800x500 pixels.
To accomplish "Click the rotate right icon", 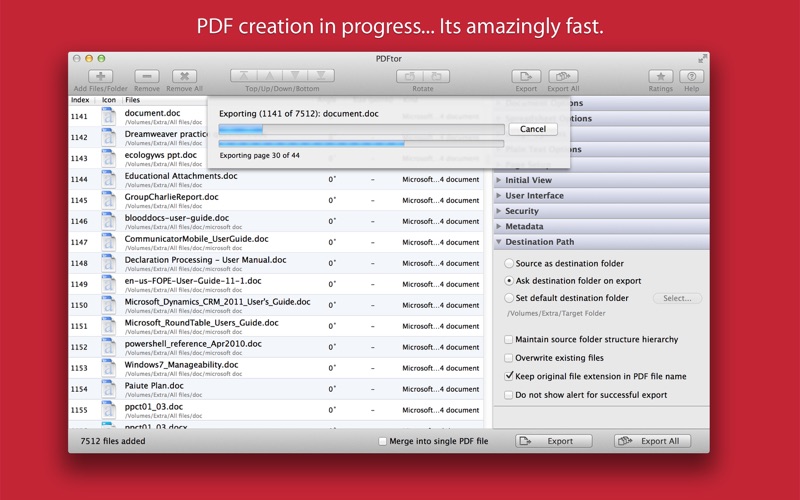I will (436, 77).
